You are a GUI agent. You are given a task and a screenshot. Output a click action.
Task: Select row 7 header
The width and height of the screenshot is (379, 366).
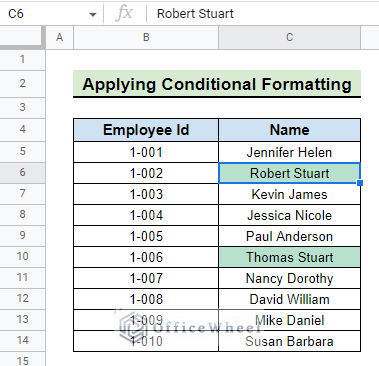pyautogui.click(x=22, y=194)
